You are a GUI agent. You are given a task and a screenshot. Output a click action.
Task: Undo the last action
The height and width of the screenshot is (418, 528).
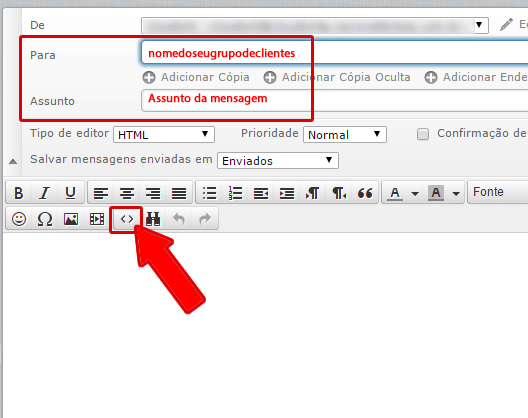(x=179, y=219)
